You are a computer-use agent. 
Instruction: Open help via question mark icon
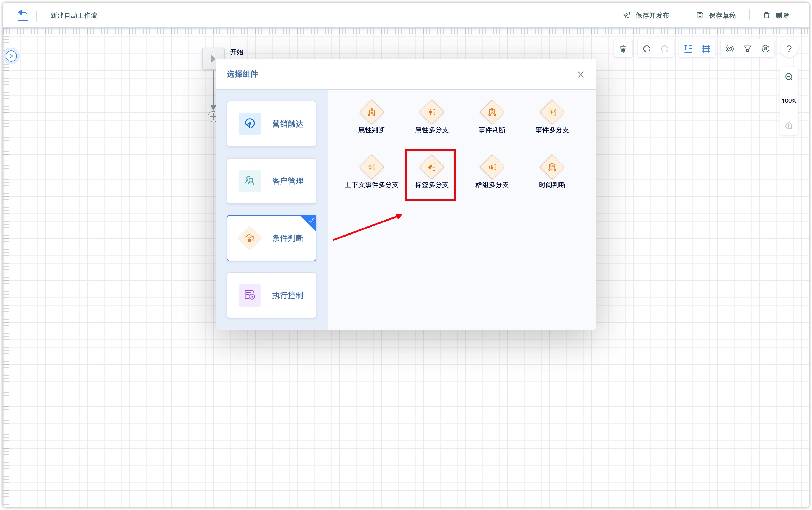click(789, 49)
